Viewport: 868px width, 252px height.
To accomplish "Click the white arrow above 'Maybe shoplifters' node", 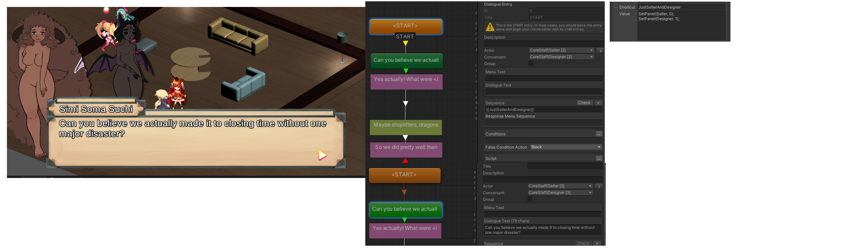I will (x=406, y=103).
